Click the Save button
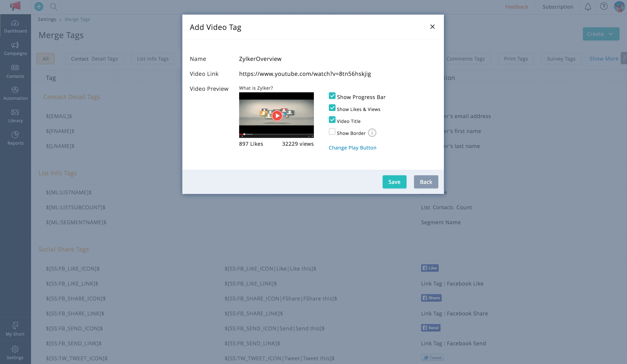The height and width of the screenshot is (364, 627). (394, 182)
